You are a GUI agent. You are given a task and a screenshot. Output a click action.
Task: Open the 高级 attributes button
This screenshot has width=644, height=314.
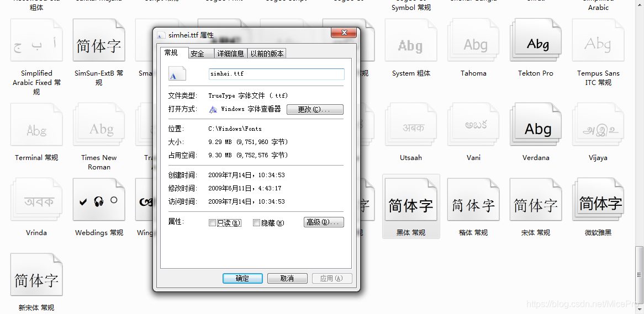[x=324, y=222]
